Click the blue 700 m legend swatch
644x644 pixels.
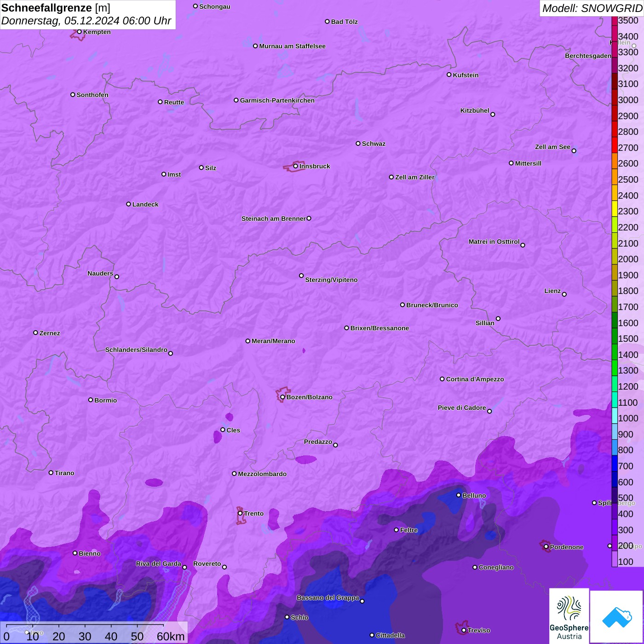point(615,463)
